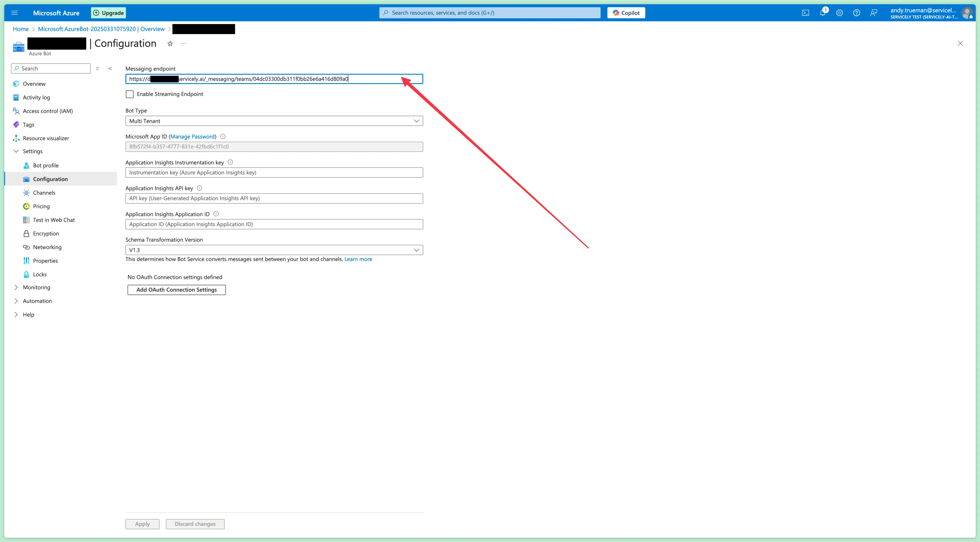Expand the Help section
980x542 pixels.
click(x=16, y=314)
